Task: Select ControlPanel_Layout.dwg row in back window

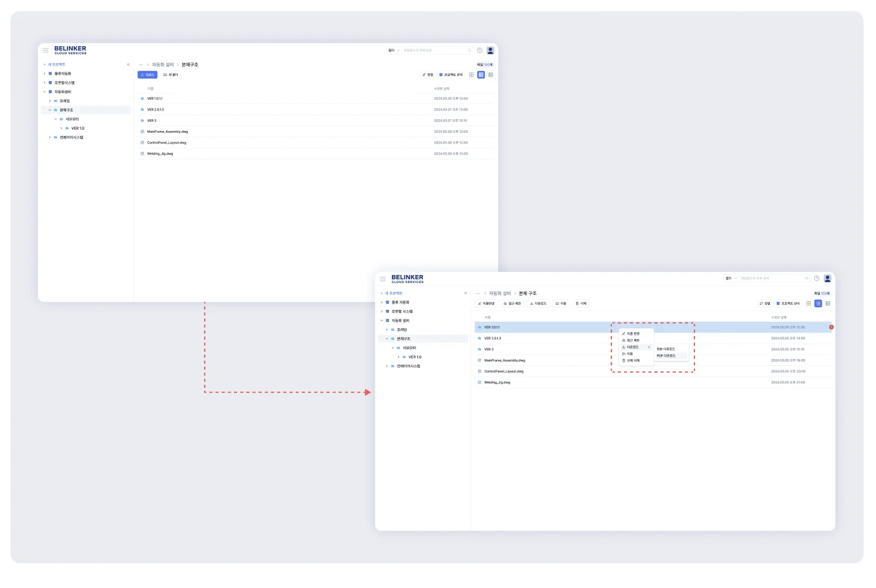Action: coord(316,143)
